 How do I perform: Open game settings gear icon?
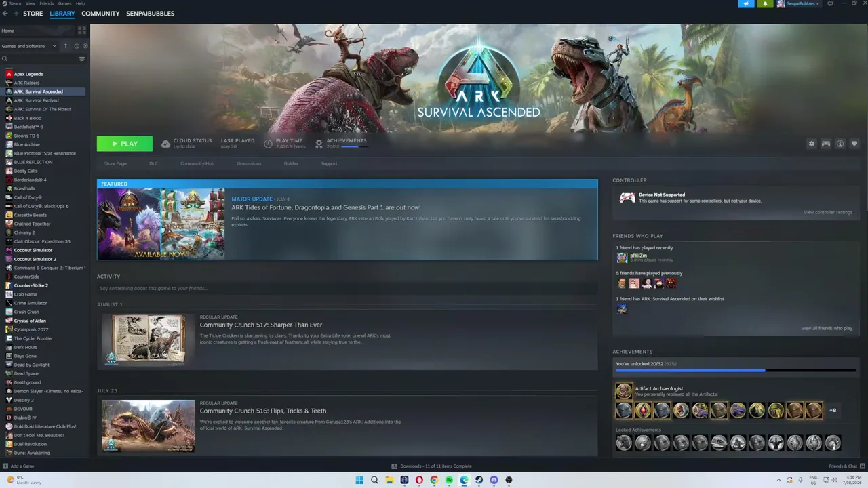[x=811, y=144]
